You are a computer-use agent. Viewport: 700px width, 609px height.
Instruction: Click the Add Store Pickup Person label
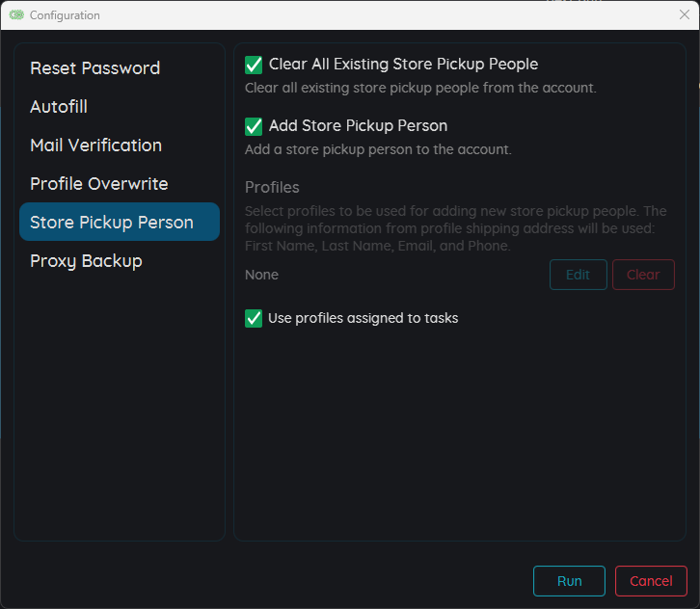pos(358,126)
